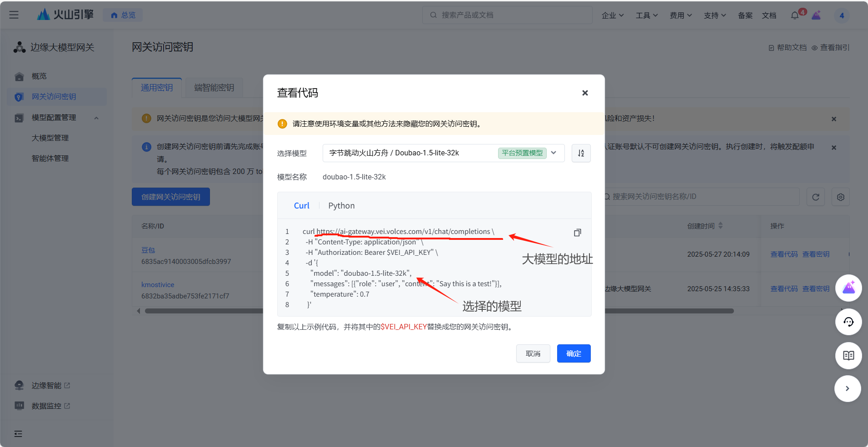
Task: Expand the 企业 menu
Action: (612, 15)
